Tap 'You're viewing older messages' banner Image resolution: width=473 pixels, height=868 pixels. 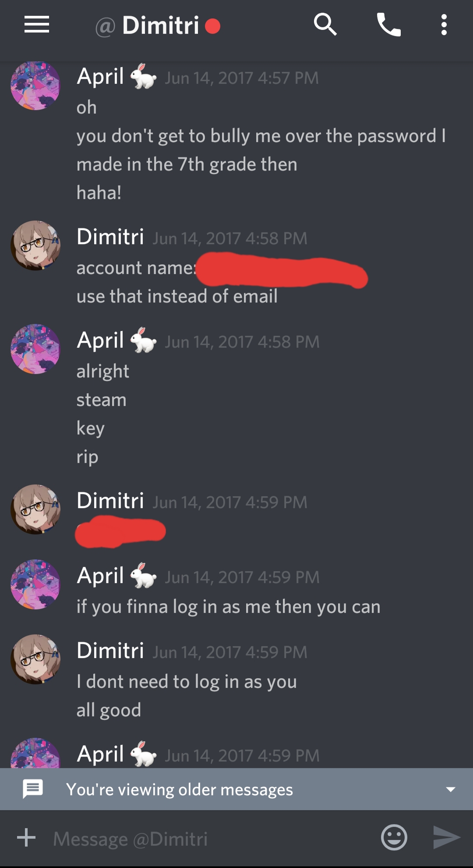(236, 789)
